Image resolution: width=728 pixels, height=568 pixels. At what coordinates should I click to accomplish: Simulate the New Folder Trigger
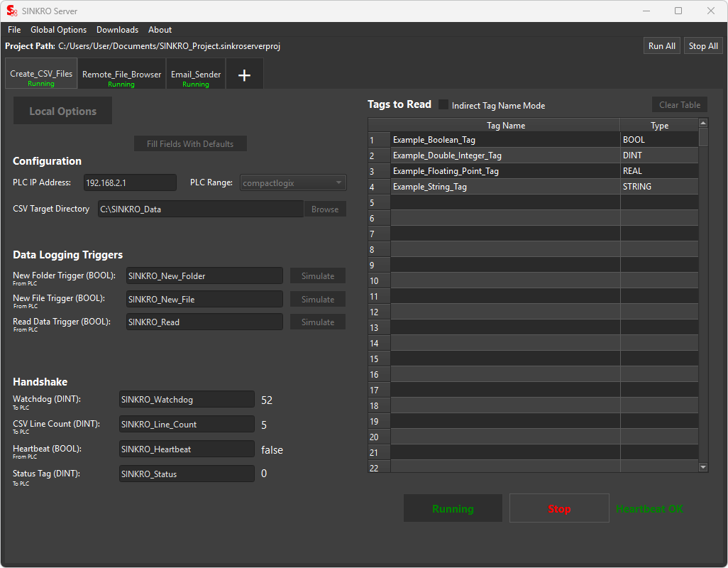click(317, 276)
